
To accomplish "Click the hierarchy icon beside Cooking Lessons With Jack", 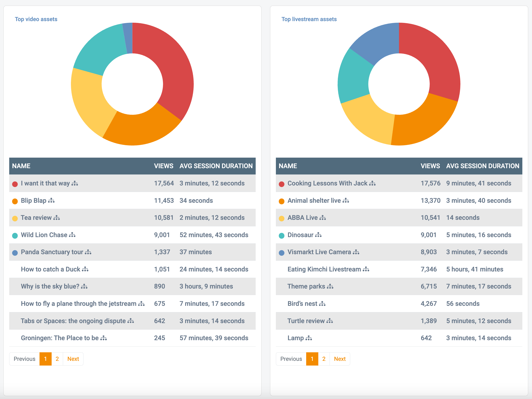I will click(x=372, y=183).
